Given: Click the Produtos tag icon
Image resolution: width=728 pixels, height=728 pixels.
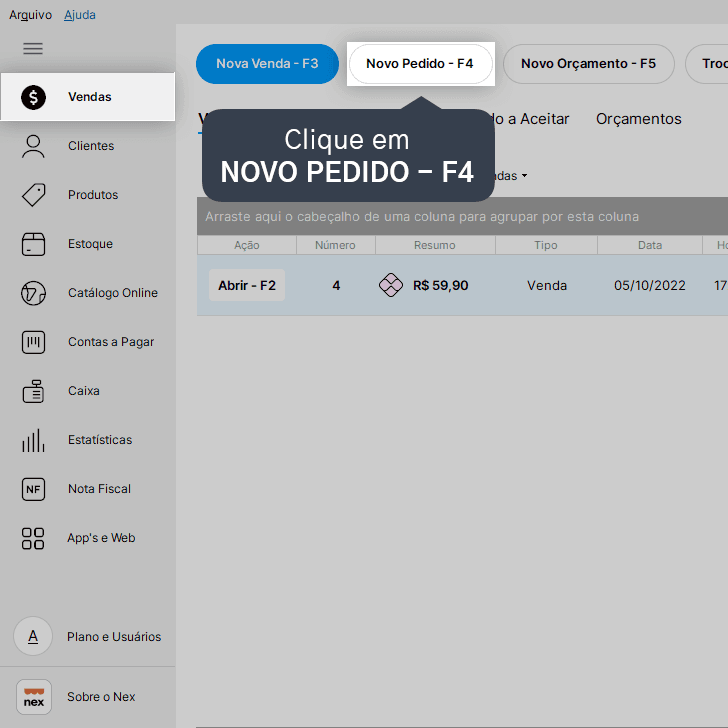Looking at the screenshot, I should (x=33, y=195).
